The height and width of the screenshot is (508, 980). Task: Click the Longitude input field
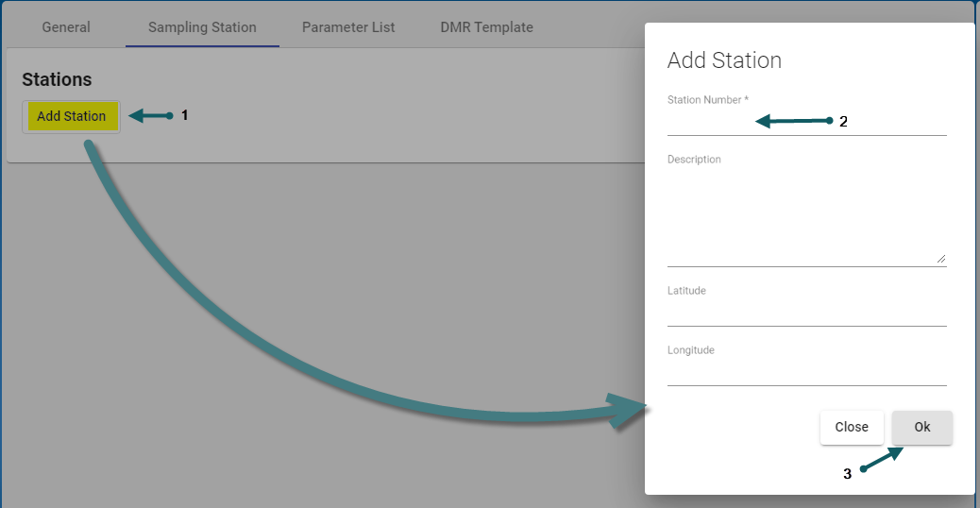[805, 374]
